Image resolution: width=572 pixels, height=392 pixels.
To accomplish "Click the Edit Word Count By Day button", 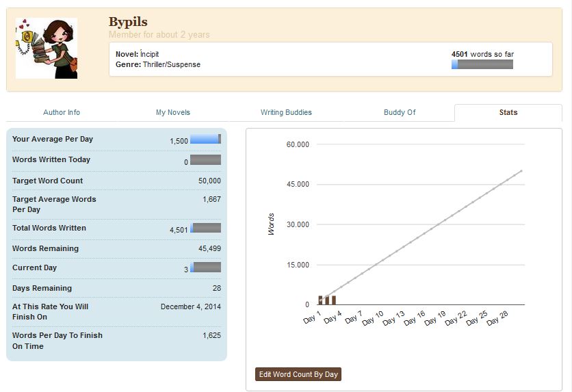I will [x=298, y=374].
